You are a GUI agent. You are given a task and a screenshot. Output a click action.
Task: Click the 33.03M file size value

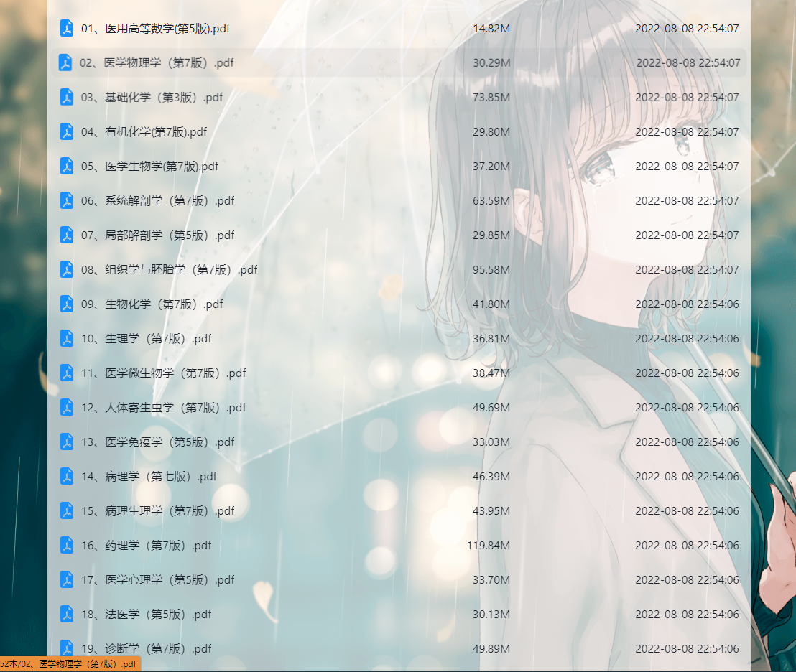pos(491,442)
